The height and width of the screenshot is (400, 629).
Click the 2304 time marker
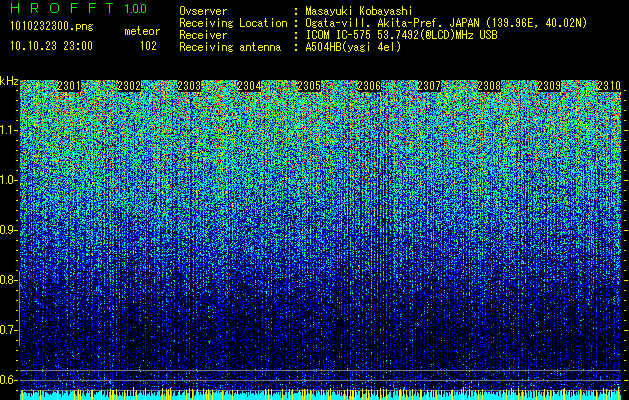tap(249, 86)
